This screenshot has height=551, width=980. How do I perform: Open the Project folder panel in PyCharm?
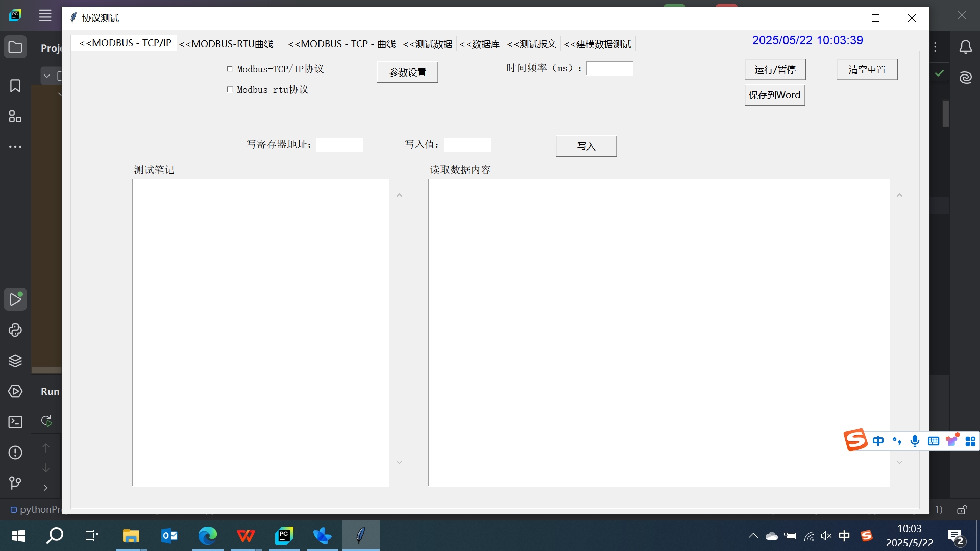click(x=15, y=46)
